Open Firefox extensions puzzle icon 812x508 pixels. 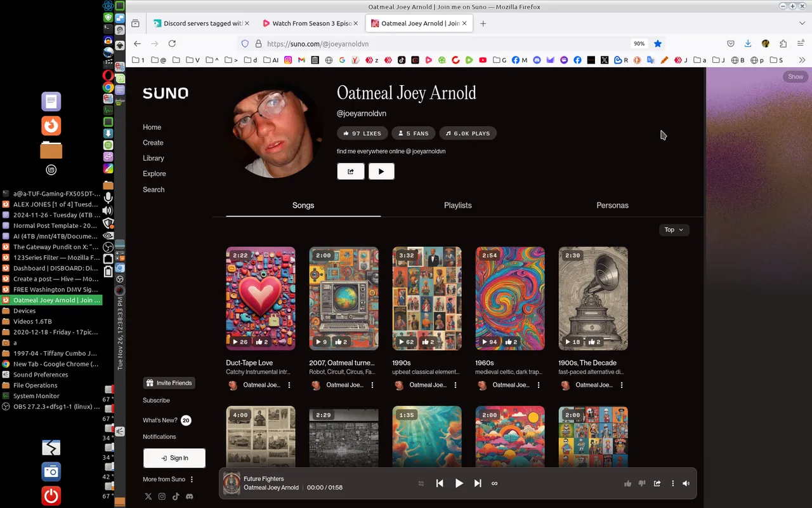point(783,44)
